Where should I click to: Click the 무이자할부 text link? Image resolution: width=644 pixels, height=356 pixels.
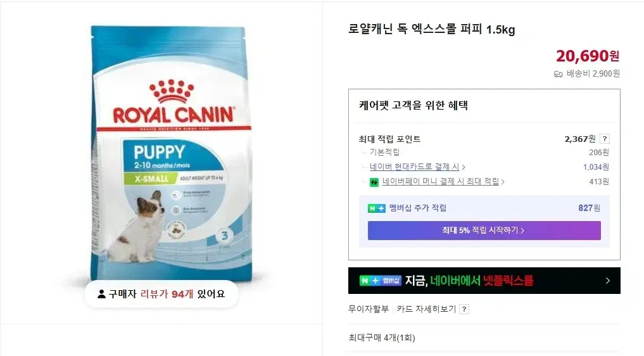click(369, 308)
